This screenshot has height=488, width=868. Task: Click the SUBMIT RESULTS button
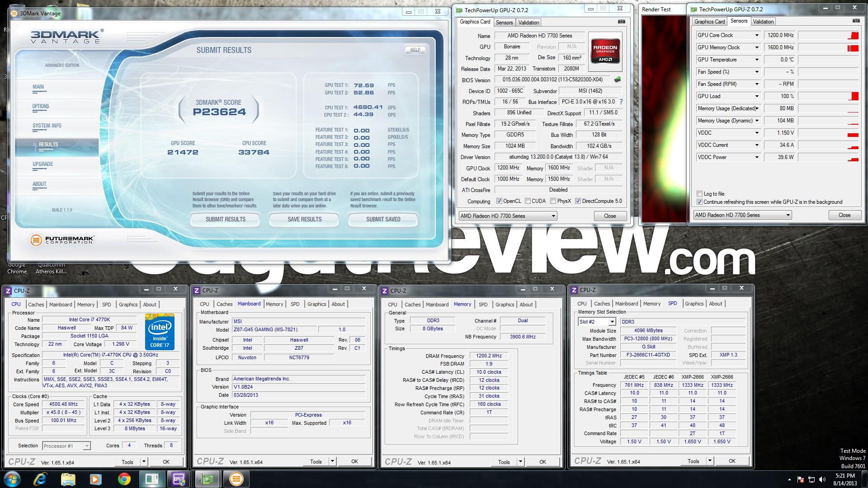[x=225, y=220]
